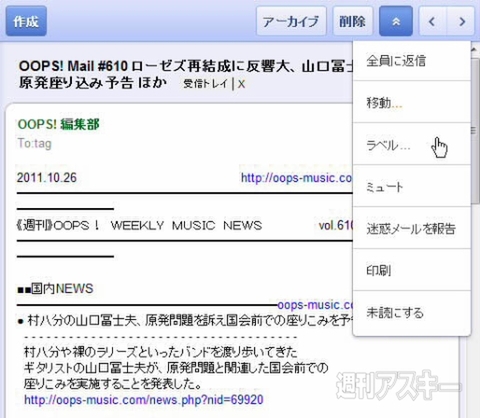The width and height of the screenshot is (480, 418).
Task: Go to next message with right arrow
Action: pyautogui.click(x=461, y=21)
